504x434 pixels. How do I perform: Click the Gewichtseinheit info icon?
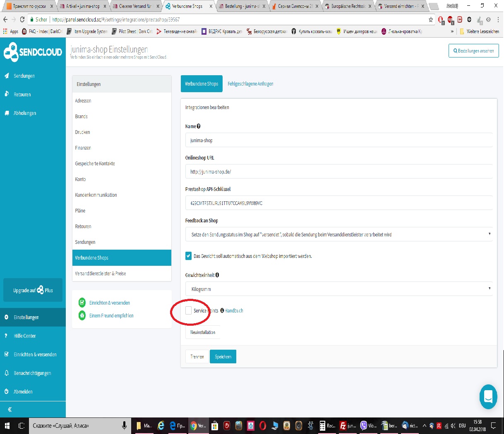click(x=217, y=275)
